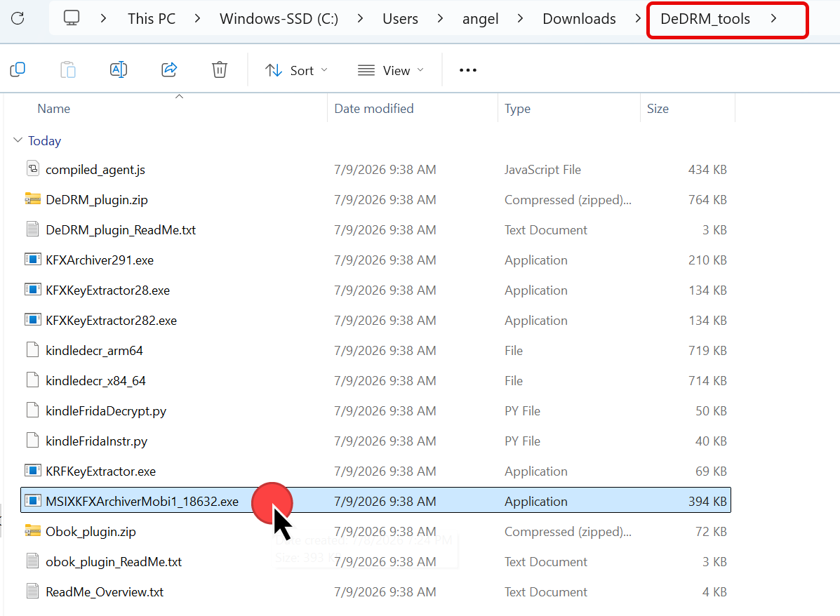Go to Users folder in breadcrumb

(400, 19)
